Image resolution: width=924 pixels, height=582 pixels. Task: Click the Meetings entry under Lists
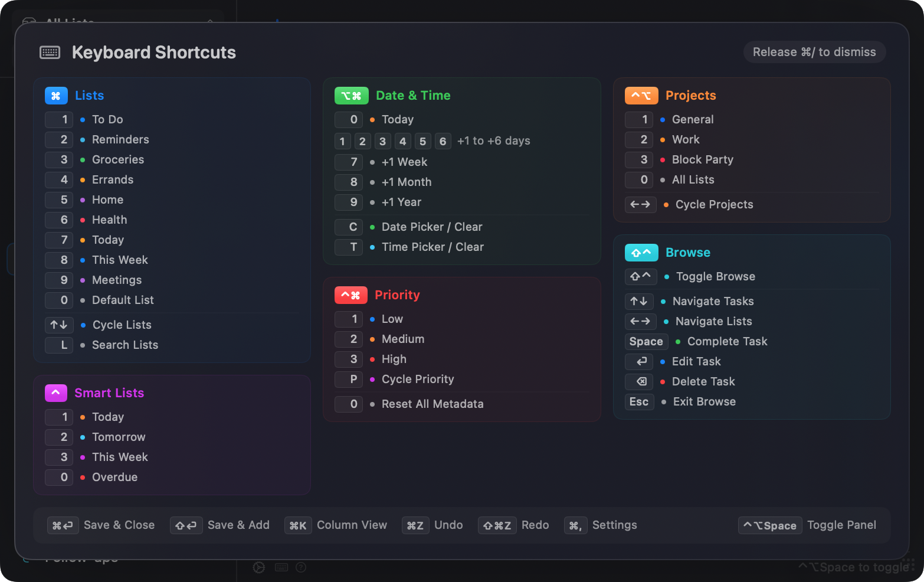click(117, 280)
